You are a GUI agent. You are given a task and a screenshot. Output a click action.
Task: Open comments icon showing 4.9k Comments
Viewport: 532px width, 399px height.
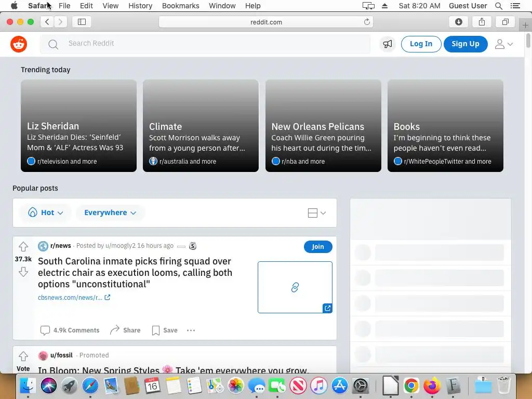point(45,330)
